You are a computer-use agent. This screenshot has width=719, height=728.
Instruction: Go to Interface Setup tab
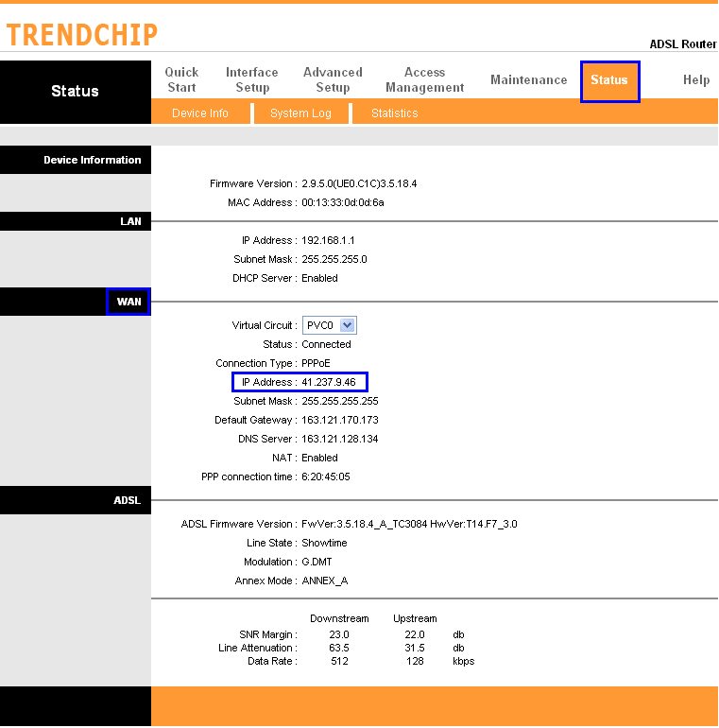tap(251, 80)
